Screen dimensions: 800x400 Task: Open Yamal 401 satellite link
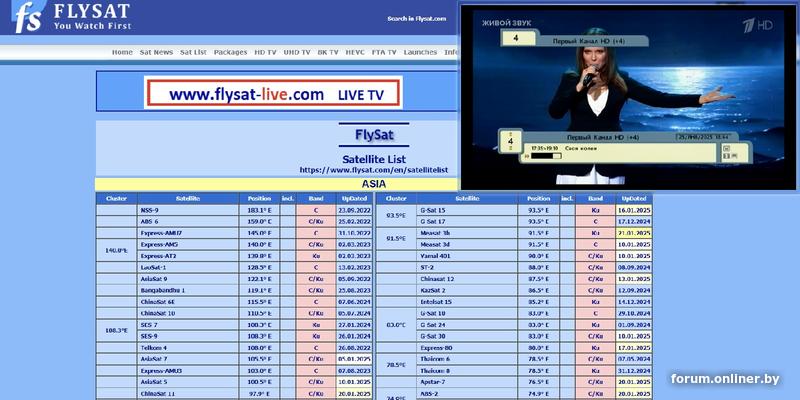pyautogui.click(x=435, y=256)
